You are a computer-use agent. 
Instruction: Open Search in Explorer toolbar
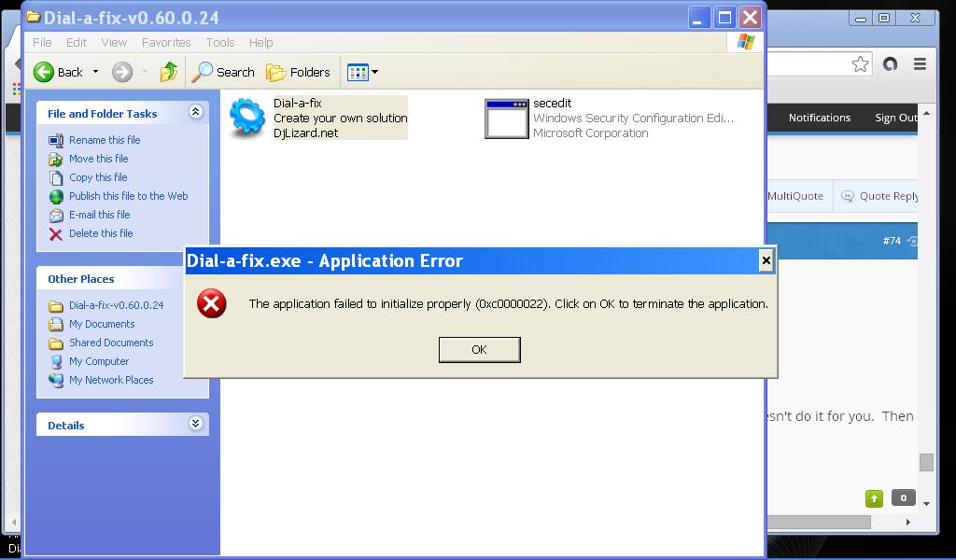pyautogui.click(x=223, y=72)
